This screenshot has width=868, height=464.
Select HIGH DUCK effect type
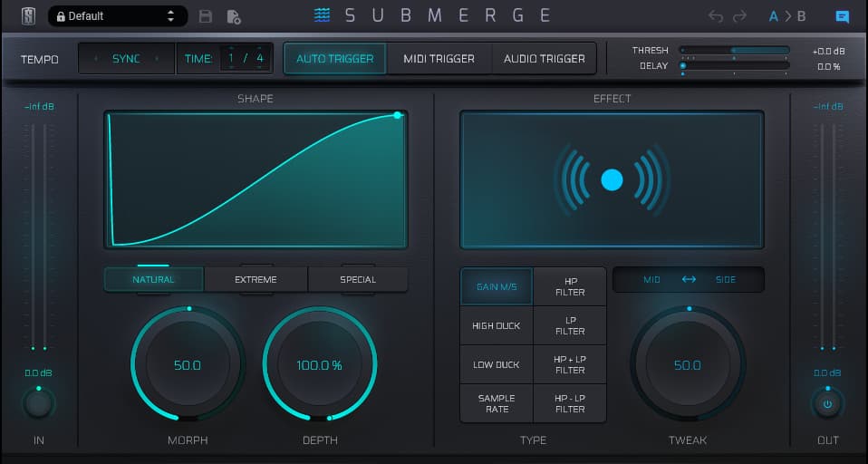coord(497,325)
